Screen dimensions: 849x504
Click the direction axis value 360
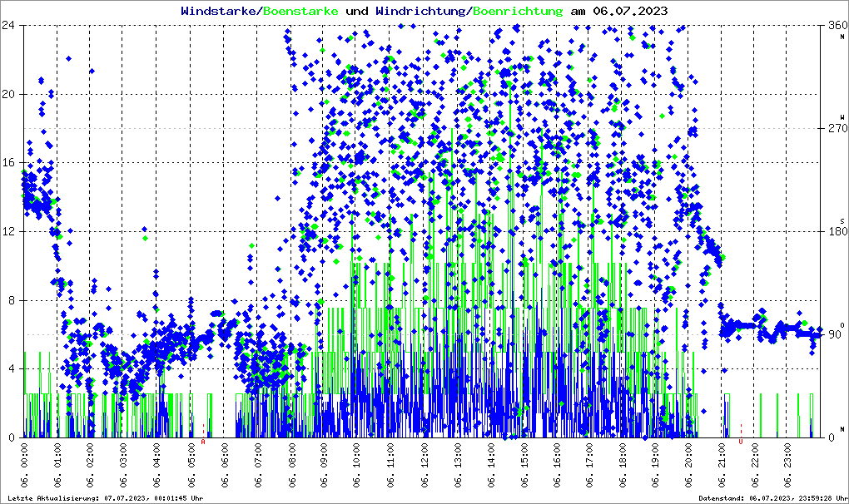click(837, 26)
